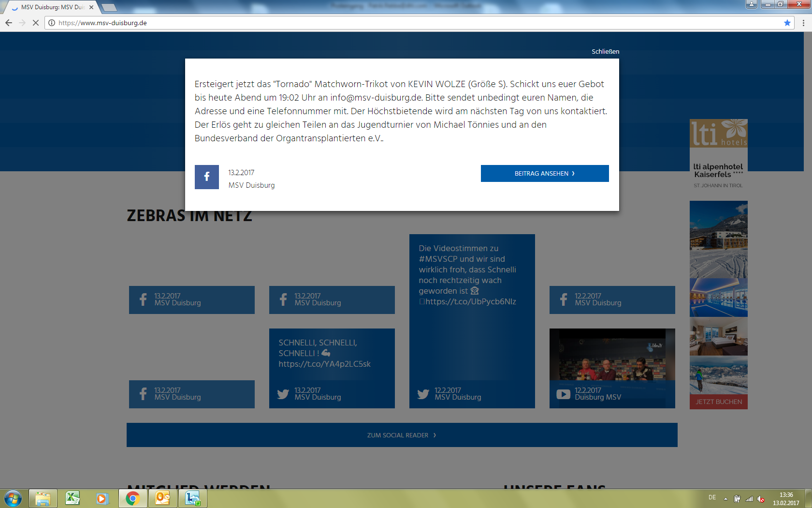Click the skier photo in ad
This screenshot has width=812, height=508.
719,375
